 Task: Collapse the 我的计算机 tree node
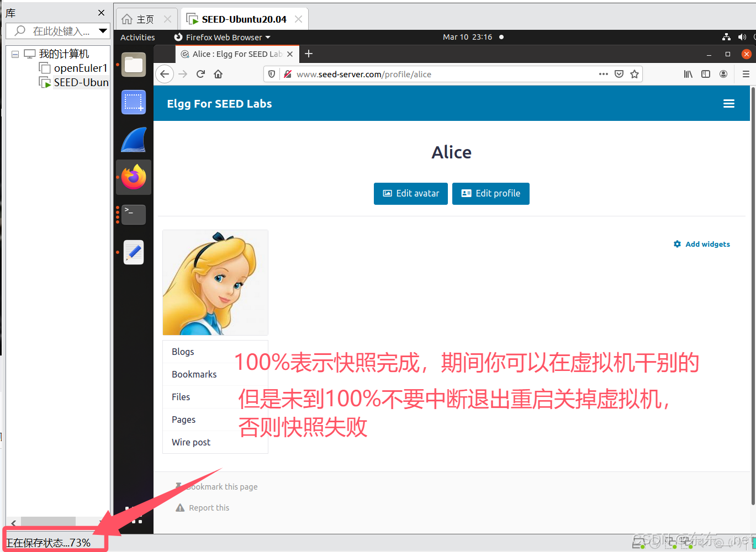tap(15, 54)
